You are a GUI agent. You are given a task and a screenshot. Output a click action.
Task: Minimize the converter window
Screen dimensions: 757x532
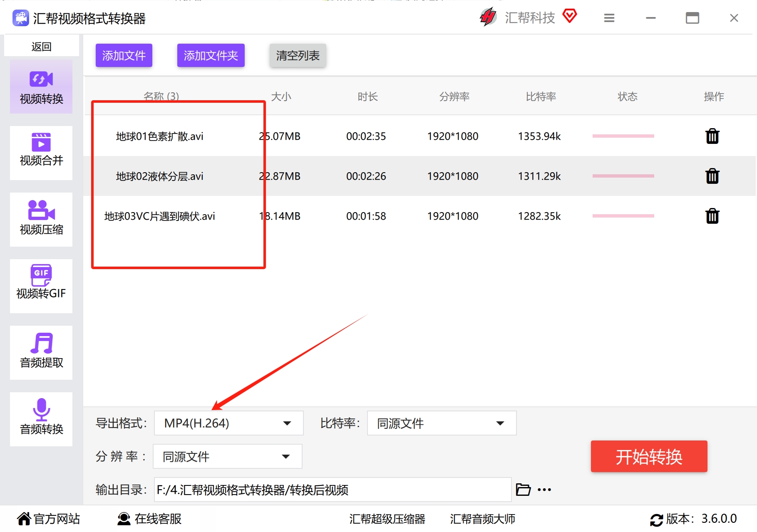click(651, 18)
